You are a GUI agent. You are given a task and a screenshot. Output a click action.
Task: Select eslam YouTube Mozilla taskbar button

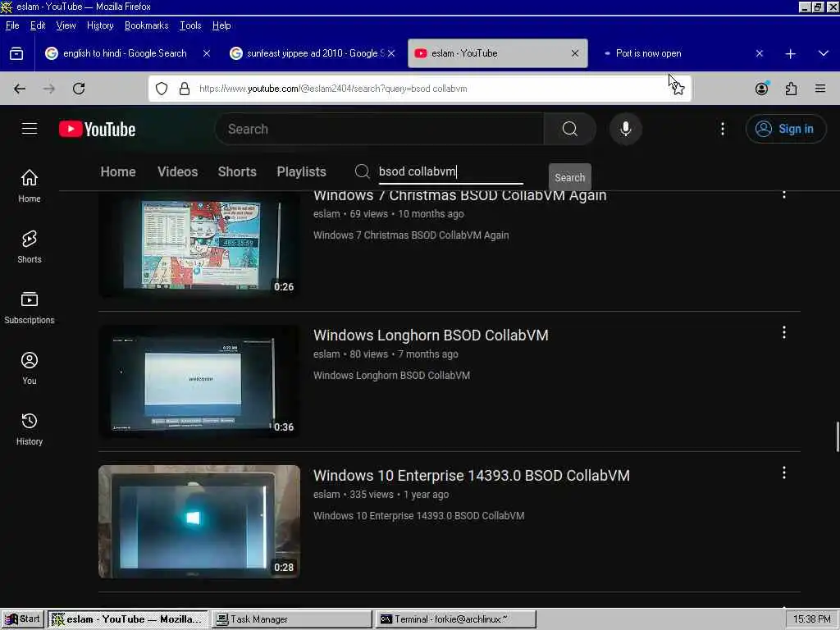[x=128, y=619]
